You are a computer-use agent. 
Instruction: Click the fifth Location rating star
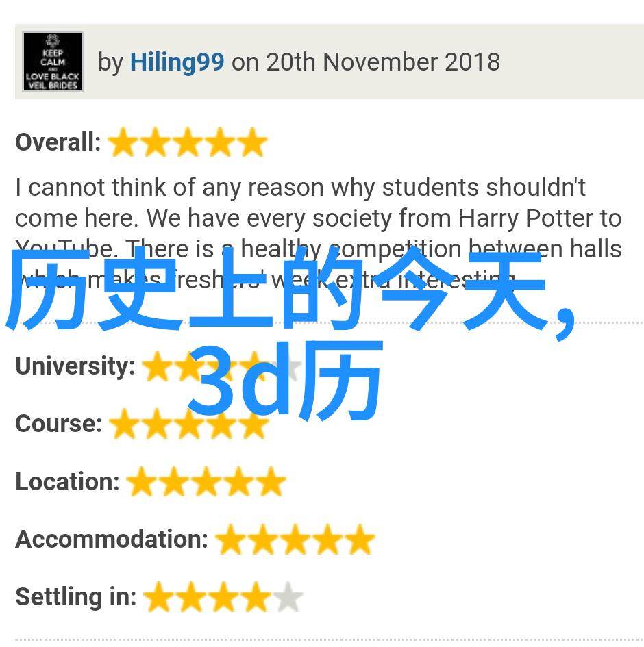[x=271, y=481]
